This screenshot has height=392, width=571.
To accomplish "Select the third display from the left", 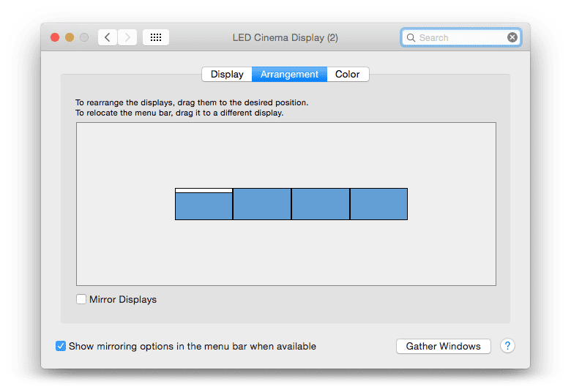I will [x=321, y=204].
